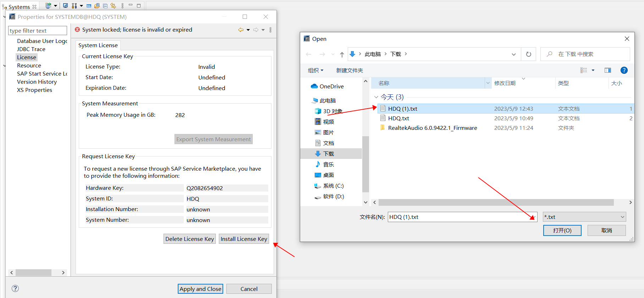This screenshot has width=644, height=298.
Task: Collapse the 今天 (3) group
Action: click(376, 97)
